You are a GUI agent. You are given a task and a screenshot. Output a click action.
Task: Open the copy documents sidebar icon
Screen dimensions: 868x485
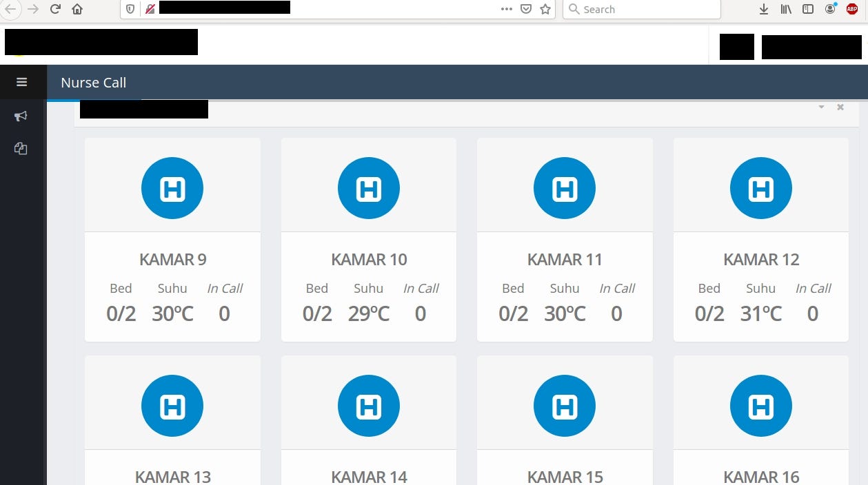click(x=21, y=148)
